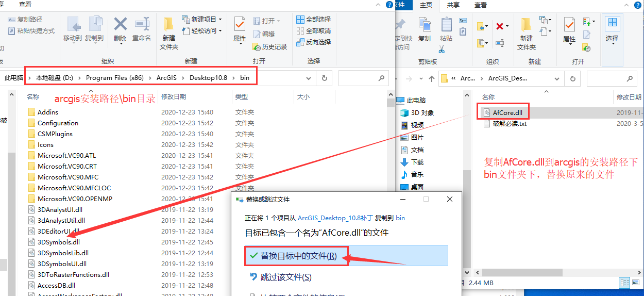Open the View (查看) tab in patch window
Image resolution: width=644 pixels, height=296 pixels.
point(481,5)
